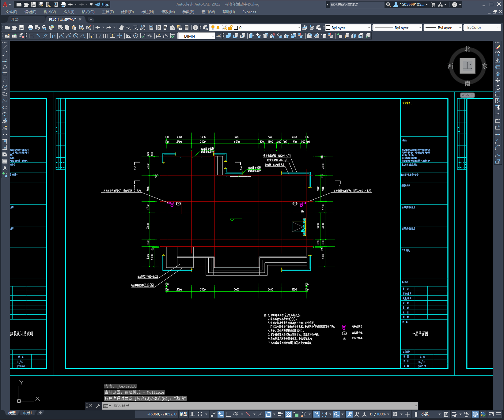Select the Rotate modify tool
This screenshot has width=504, height=420.
pyautogui.click(x=498, y=87)
